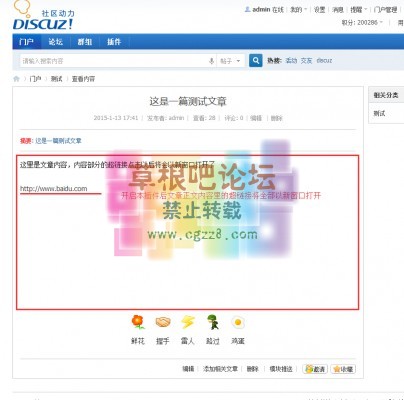Click the 鲜花 flower mood icon
Image resolution: width=404 pixels, height=400 pixels.
(138, 322)
